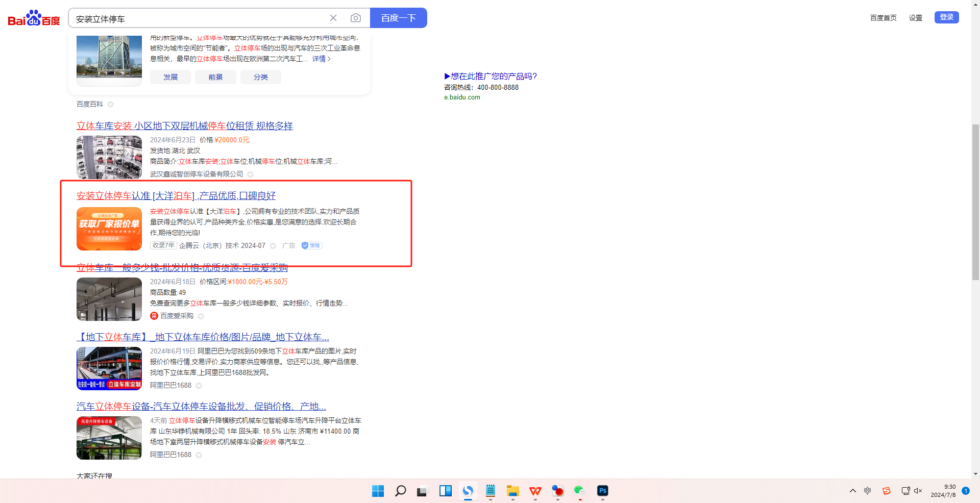Viewport: 980px width, 503px height.
Task: Open ad result 安装立体停车认准[大洋泊车]
Action: (176, 196)
